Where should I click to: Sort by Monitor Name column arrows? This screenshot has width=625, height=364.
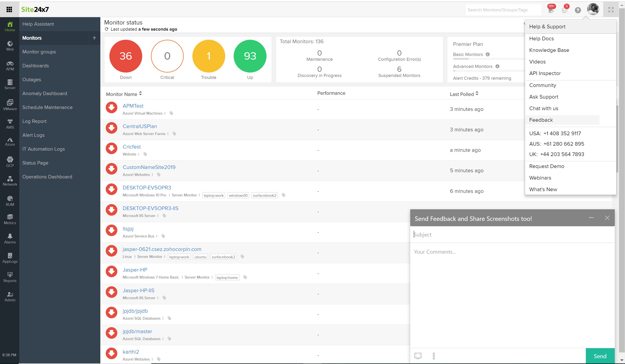140,94
